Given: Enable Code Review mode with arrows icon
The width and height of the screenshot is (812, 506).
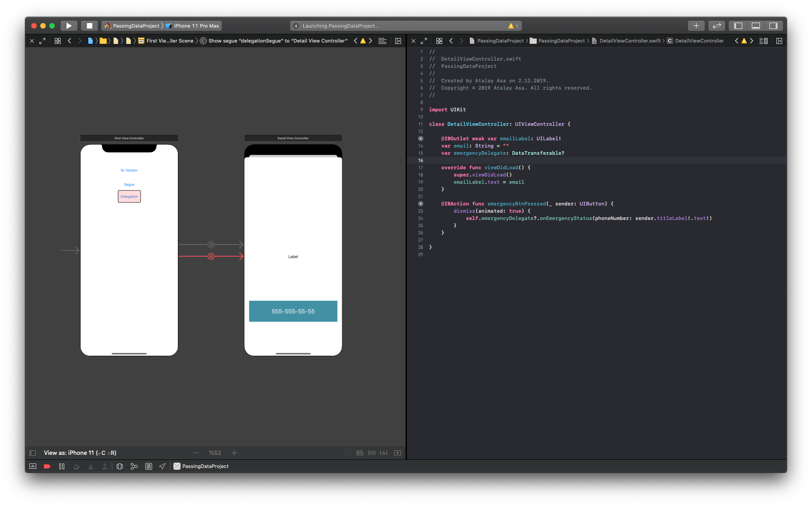Looking at the screenshot, I should tap(716, 26).
